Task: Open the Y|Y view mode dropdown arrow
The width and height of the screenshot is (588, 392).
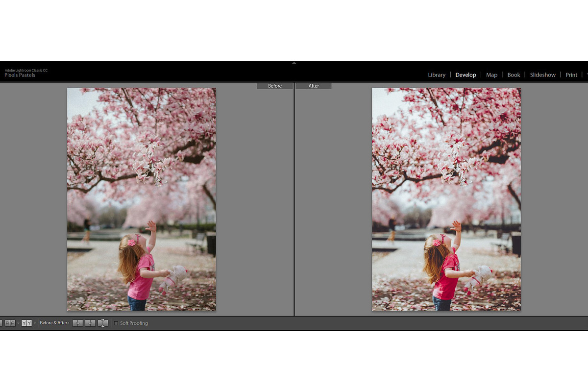Action: pyautogui.click(x=35, y=323)
